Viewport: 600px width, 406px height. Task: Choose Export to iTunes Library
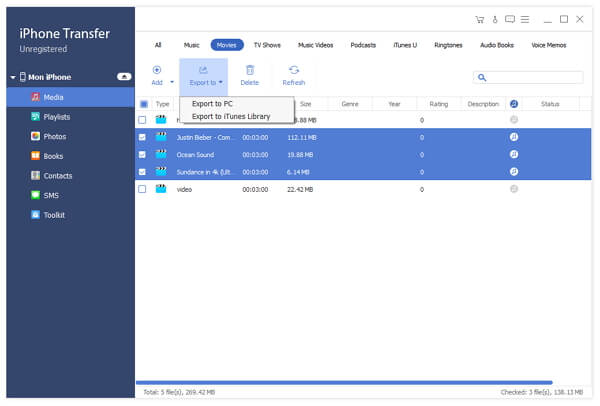(x=231, y=116)
